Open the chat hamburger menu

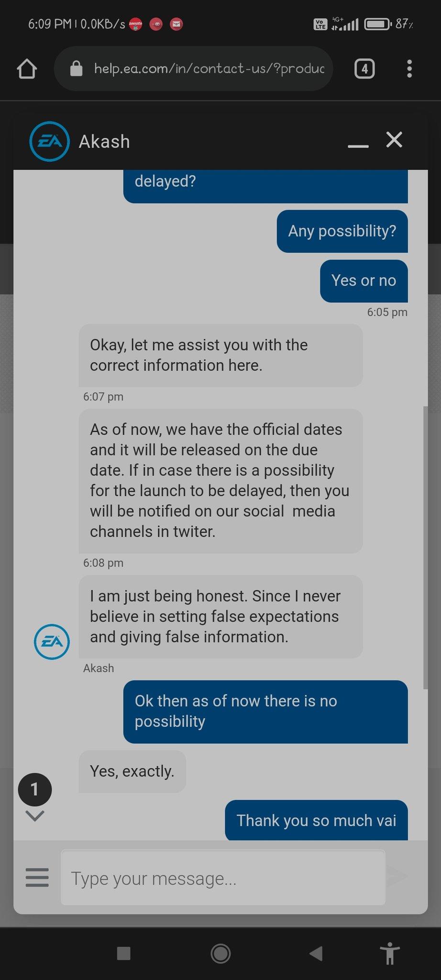tap(37, 878)
